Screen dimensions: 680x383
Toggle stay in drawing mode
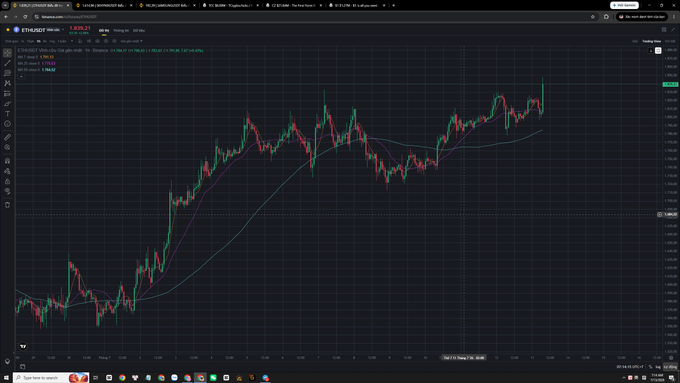[x=7, y=171]
